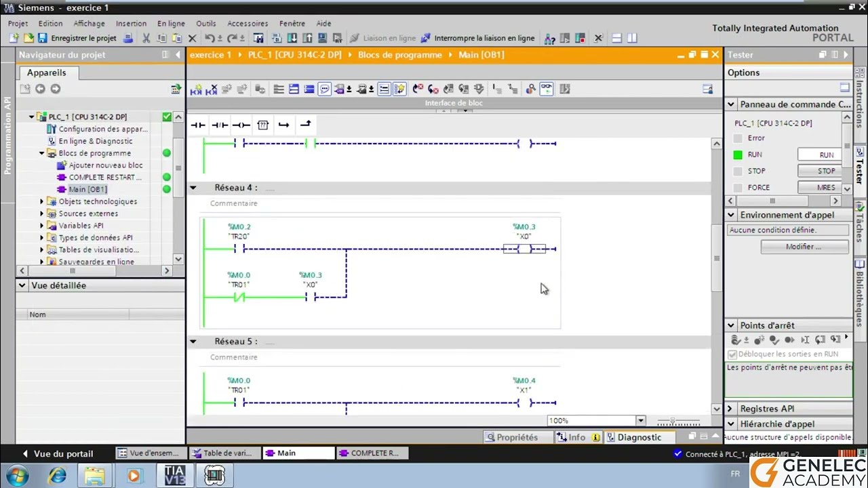868x488 pixels.
Task: Open a branch in ladder
Action: click(284, 125)
